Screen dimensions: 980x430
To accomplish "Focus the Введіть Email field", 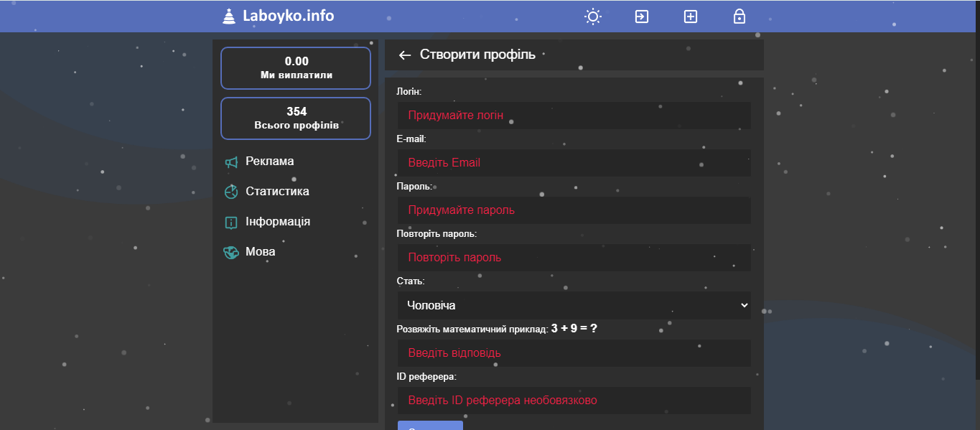I will pos(574,163).
